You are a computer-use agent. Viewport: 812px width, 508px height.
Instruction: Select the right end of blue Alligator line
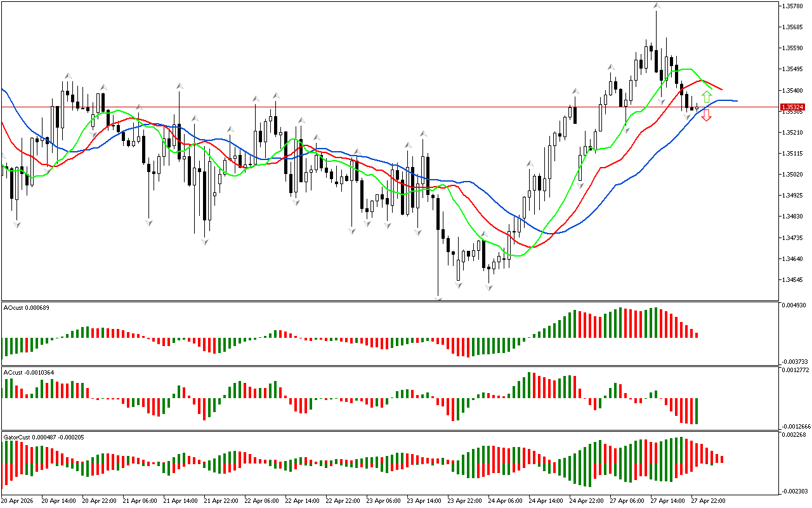point(736,101)
